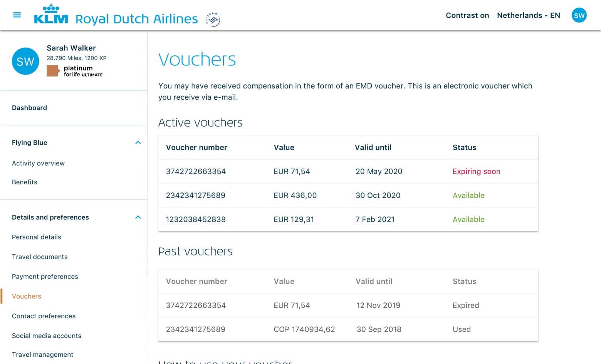This screenshot has height=364, width=601.
Task: Click the platinum for life badge
Action: tap(75, 71)
